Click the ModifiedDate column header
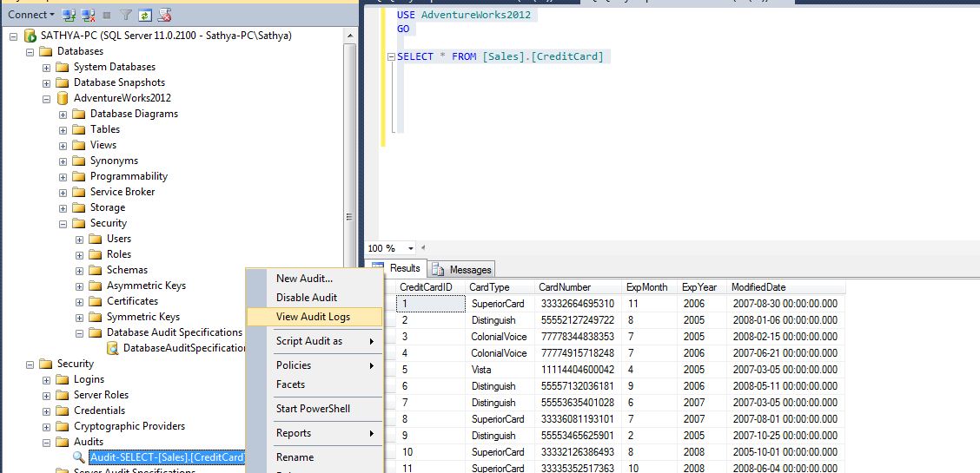Screen dimensions: 980x473 click(786, 287)
